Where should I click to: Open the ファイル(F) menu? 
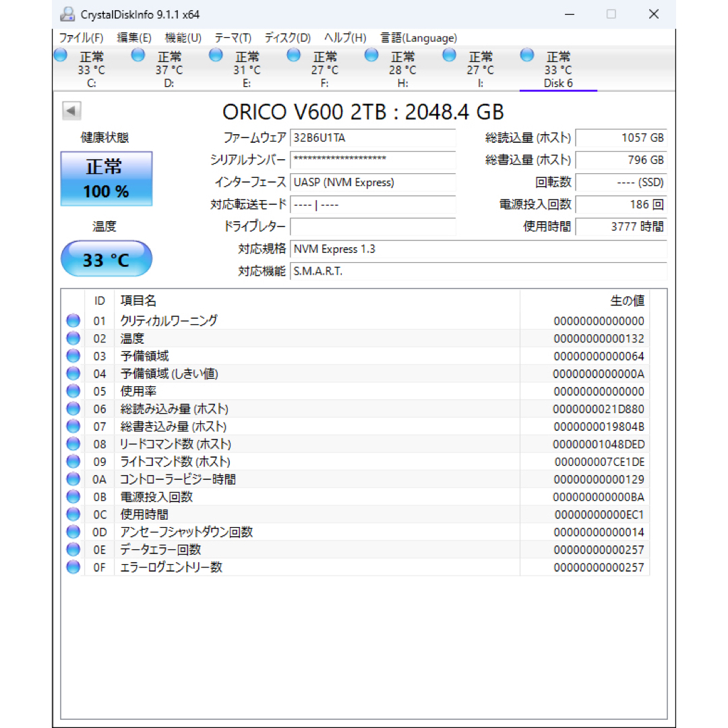81,38
